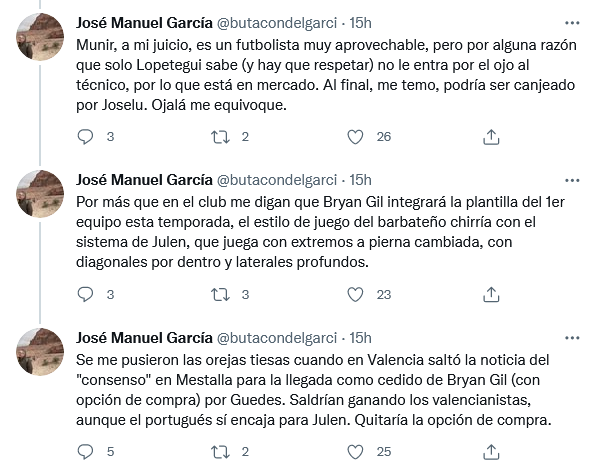View the profile avatar on the first tweet
Viewport: 598px width, 466px height.
40,37
